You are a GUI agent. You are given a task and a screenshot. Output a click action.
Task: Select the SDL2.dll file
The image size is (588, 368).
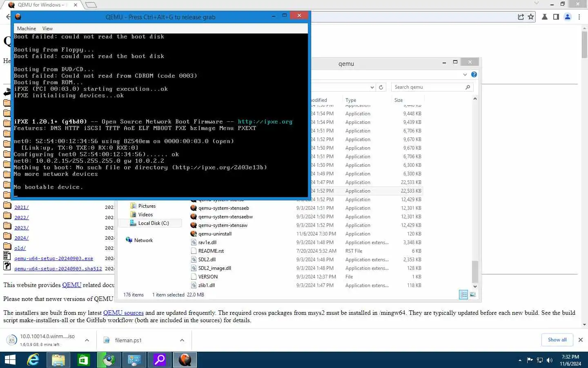point(207,260)
